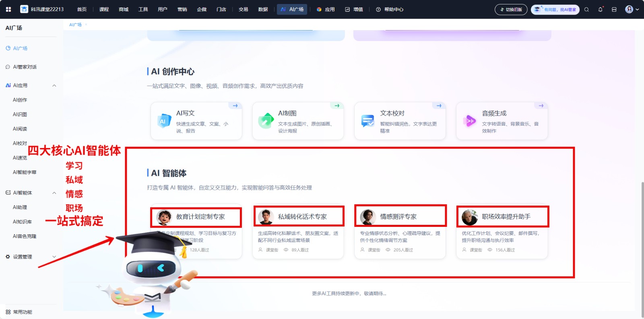The height and width of the screenshot is (319, 644).
Task: Click the 文本校对 card icon
Action: tap(368, 121)
